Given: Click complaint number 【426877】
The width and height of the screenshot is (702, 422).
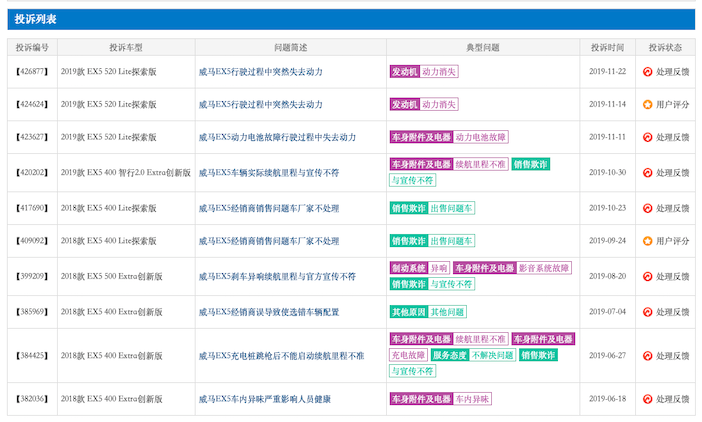Looking at the screenshot, I should [x=32, y=72].
